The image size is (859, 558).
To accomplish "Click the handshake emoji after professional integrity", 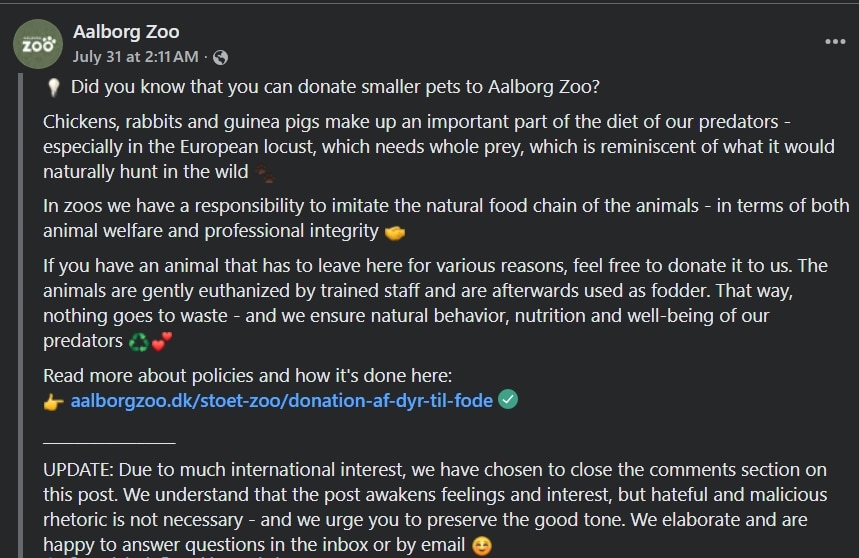I will tap(395, 233).
